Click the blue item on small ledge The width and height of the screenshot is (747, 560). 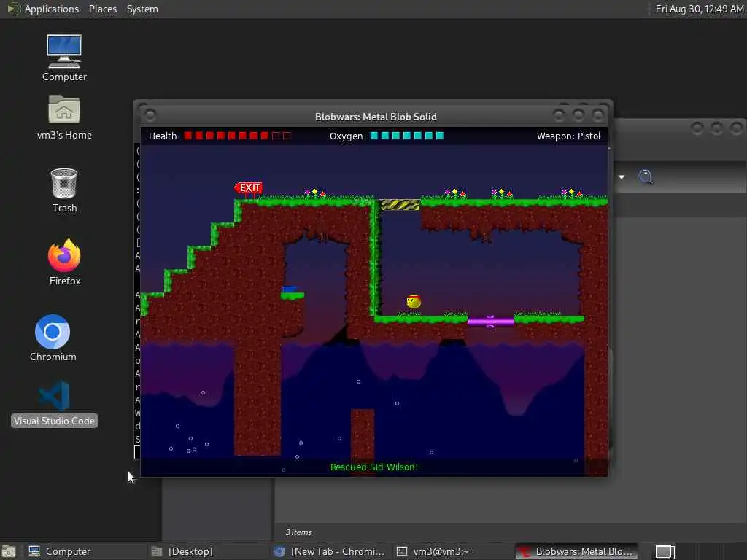(289, 289)
